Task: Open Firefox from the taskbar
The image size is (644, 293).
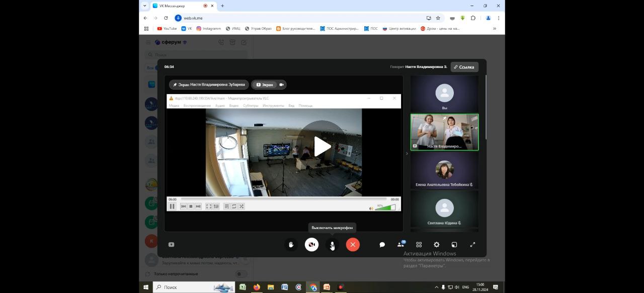Action: point(257,287)
